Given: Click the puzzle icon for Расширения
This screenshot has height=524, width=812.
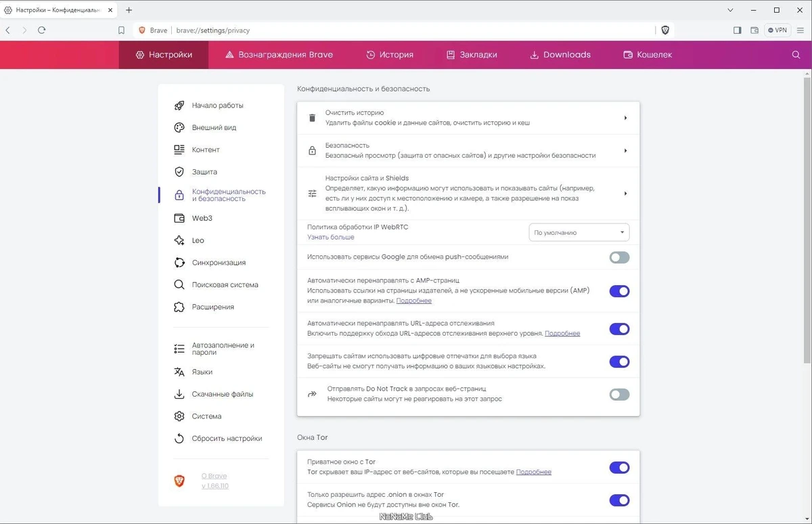Looking at the screenshot, I should coord(179,307).
